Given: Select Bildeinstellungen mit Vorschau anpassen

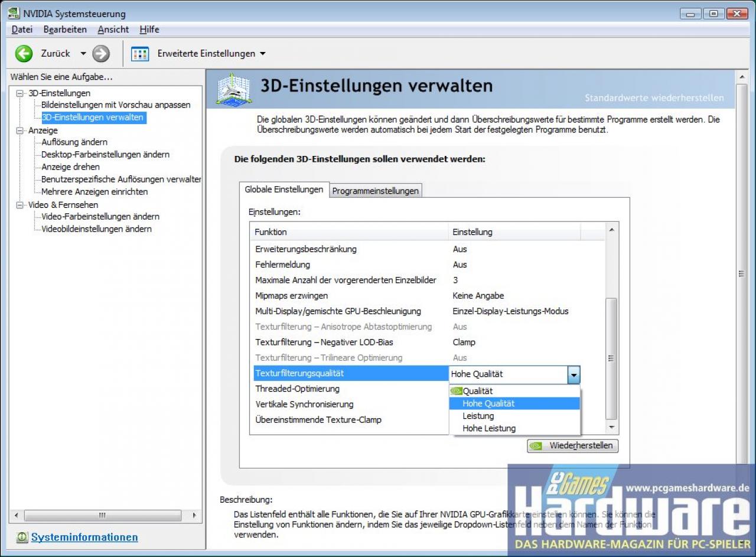Looking at the screenshot, I should tap(116, 105).
